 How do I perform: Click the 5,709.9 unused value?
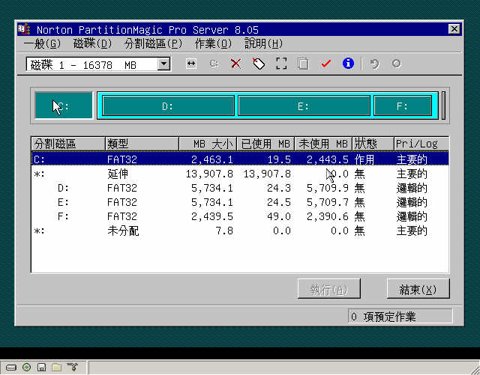click(x=327, y=188)
